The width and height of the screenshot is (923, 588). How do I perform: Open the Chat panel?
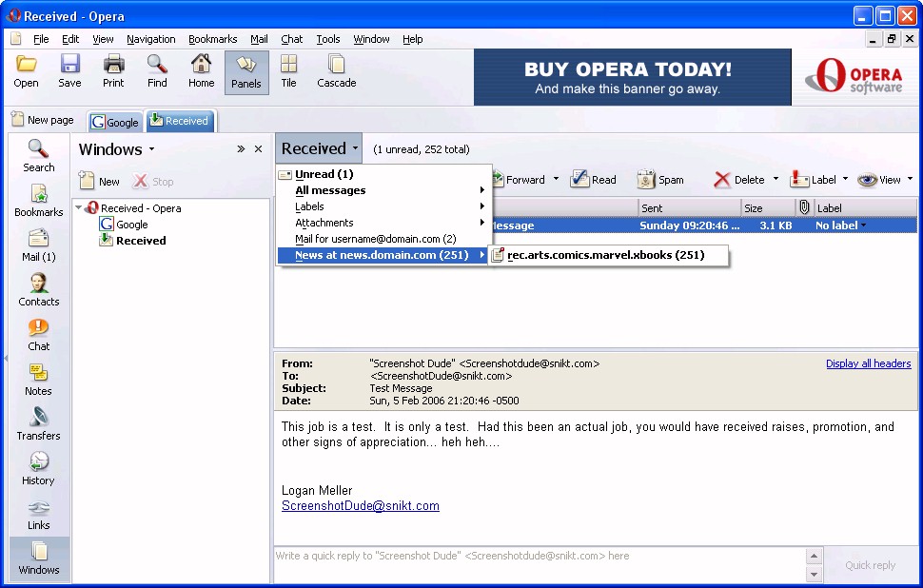pos(39,335)
